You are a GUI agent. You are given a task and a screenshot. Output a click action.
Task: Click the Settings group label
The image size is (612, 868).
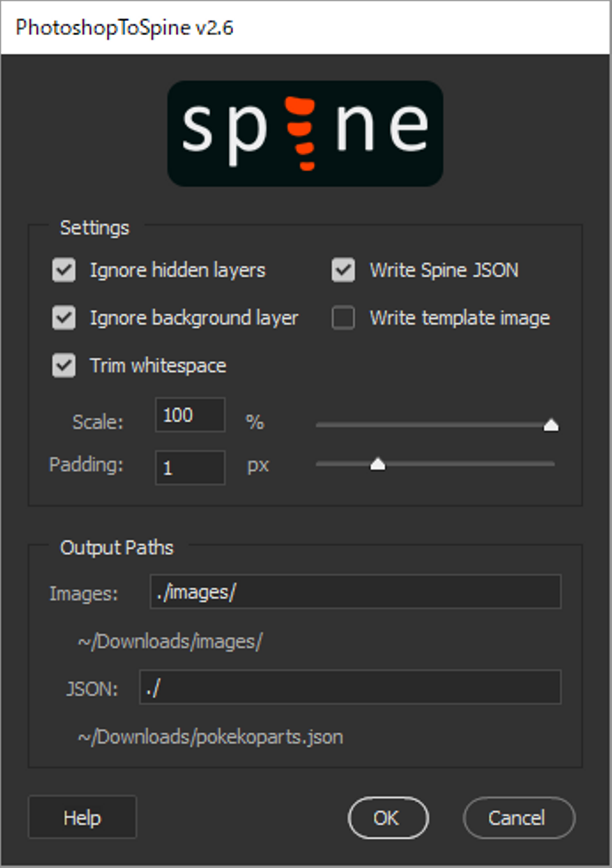tap(94, 228)
